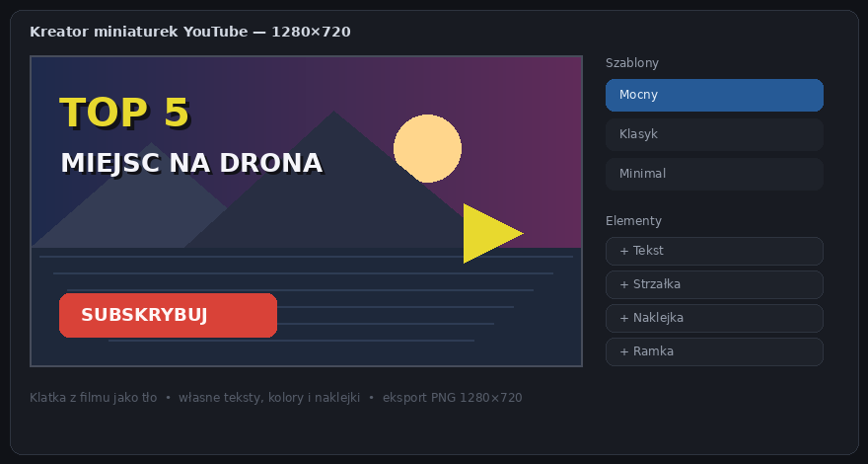
Task: Select the Mocny template
Action: (714, 95)
